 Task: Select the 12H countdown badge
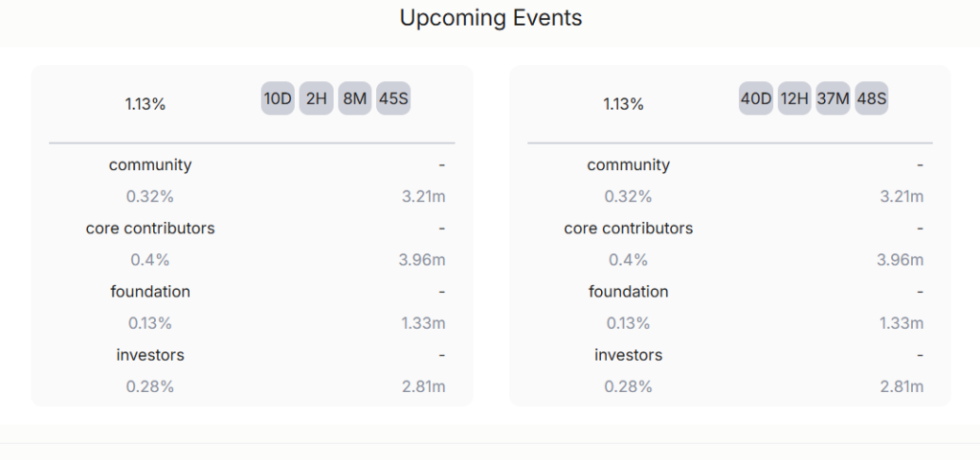[x=794, y=99]
